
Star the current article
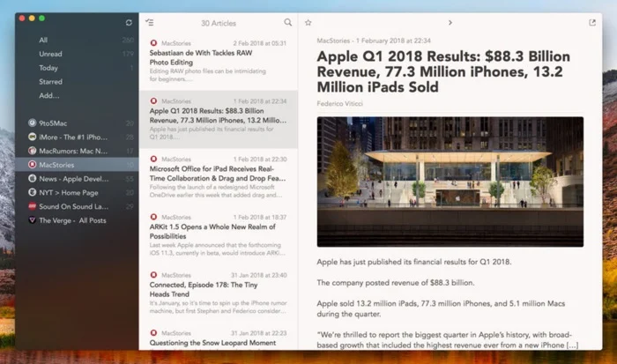[x=308, y=23]
